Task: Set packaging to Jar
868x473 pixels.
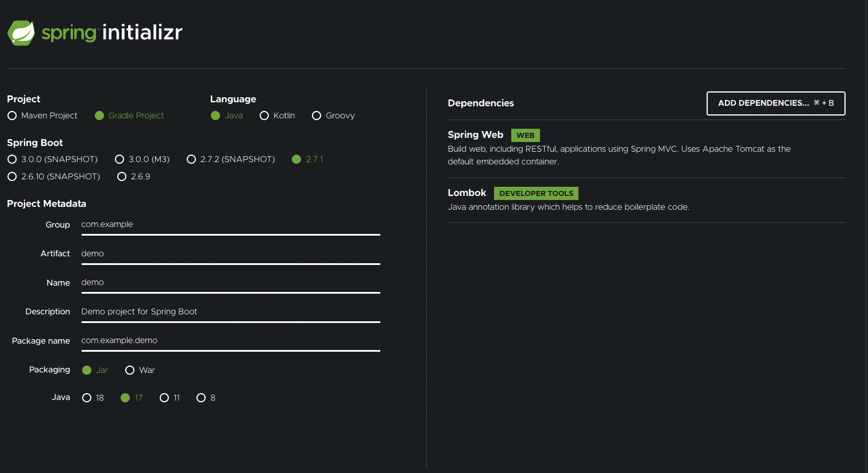Action: 95,370
